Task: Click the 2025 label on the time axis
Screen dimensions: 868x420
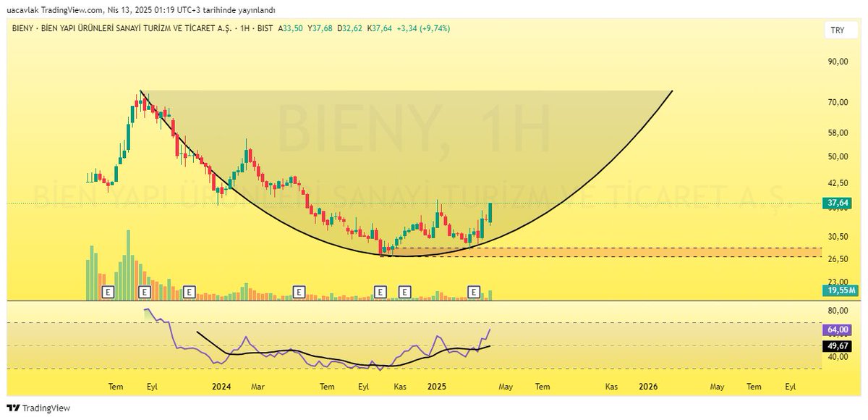Action: (436, 387)
